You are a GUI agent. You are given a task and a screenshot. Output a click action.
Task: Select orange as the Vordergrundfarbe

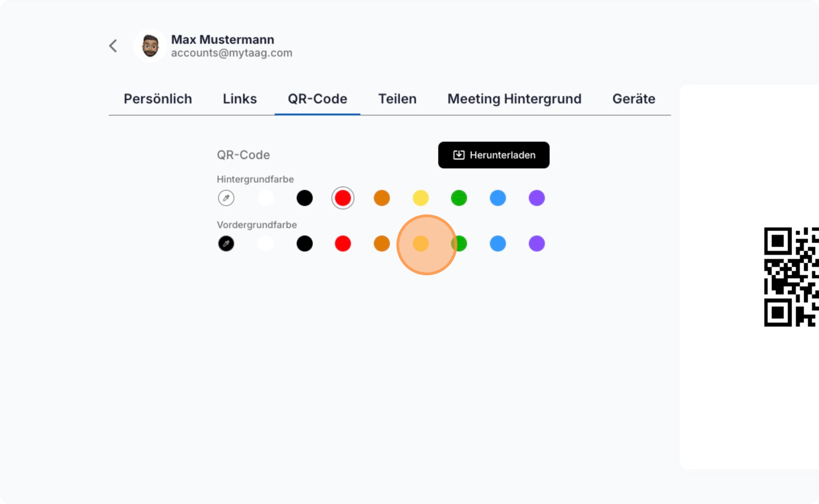[x=382, y=244]
